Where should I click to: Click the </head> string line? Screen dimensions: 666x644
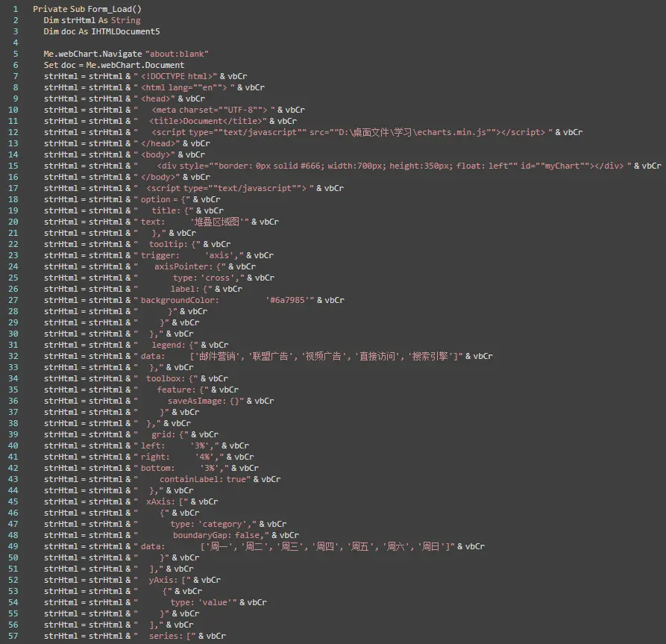[x=127, y=143]
